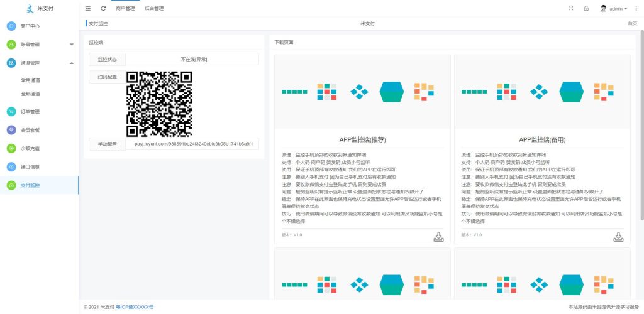The width and height of the screenshot is (644, 314).
Task: Open 全部通道 in the sidebar
Action: (31, 94)
